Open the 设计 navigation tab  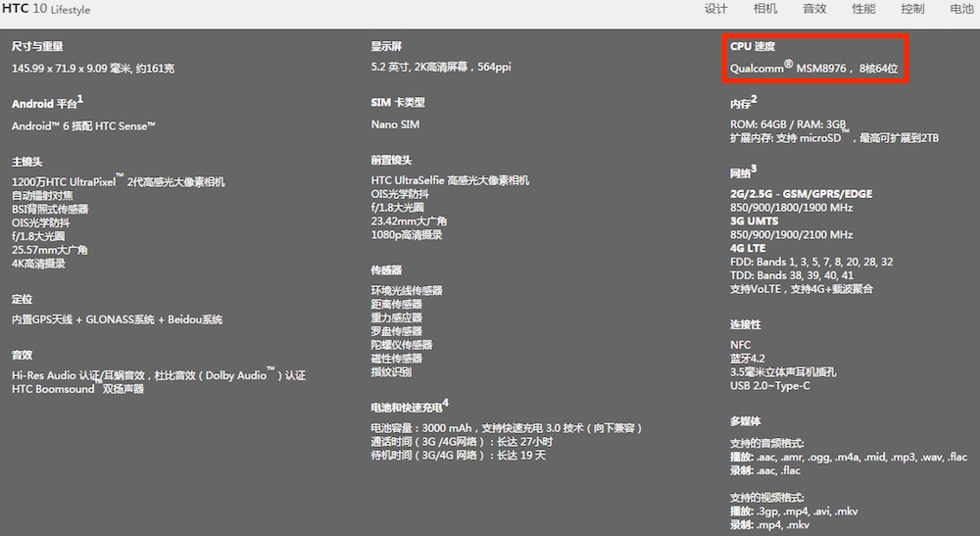715,9
